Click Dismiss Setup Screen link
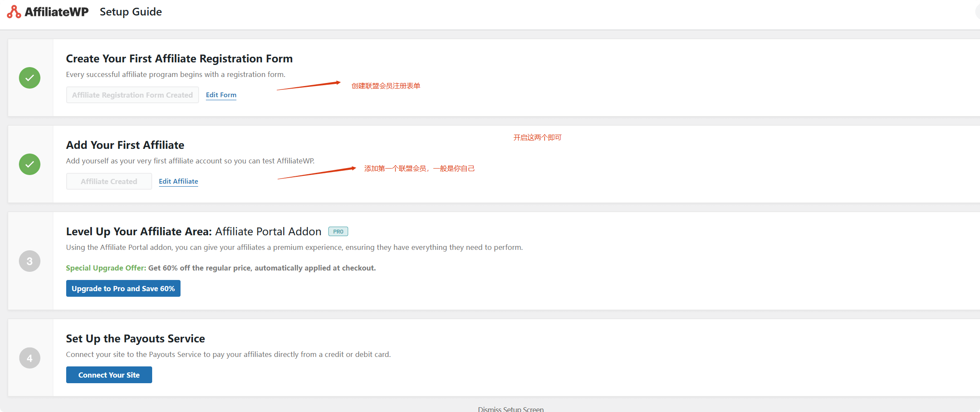The height and width of the screenshot is (412, 980). pyautogui.click(x=511, y=409)
